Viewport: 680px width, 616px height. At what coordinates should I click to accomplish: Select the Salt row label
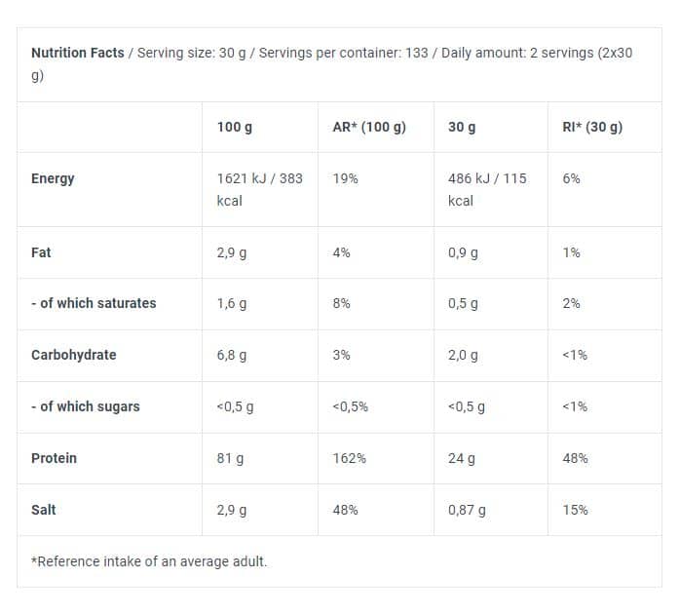pyautogui.click(x=44, y=510)
